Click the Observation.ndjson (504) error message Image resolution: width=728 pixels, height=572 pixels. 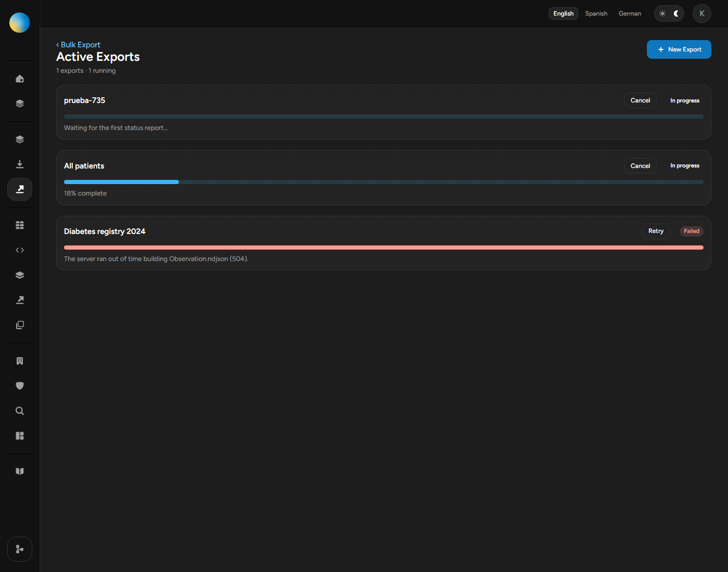[x=156, y=259]
